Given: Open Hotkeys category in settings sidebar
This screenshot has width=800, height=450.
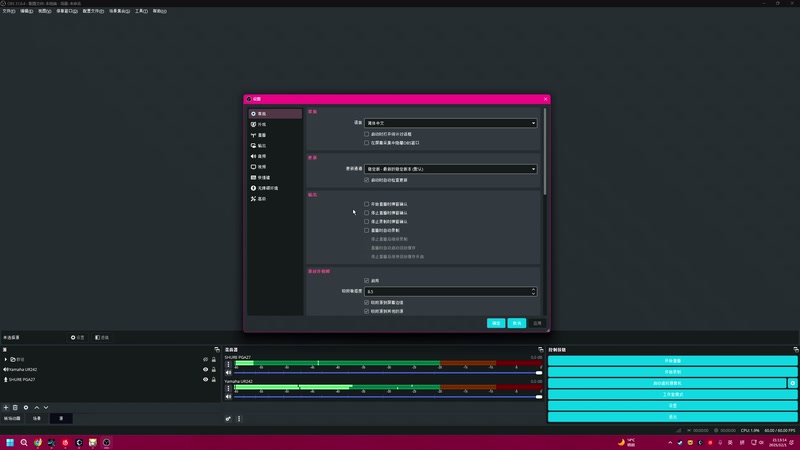Looking at the screenshot, I should [x=275, y=178].
